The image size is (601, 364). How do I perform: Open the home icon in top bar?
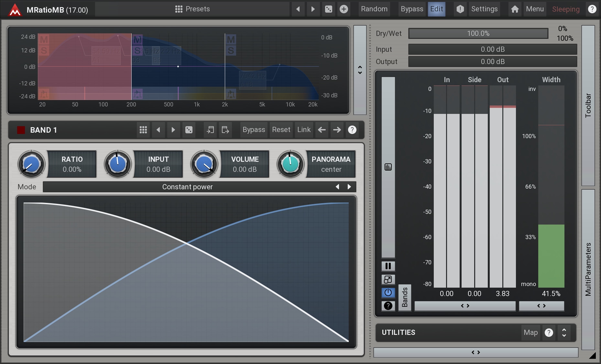(x=515, y=9)
